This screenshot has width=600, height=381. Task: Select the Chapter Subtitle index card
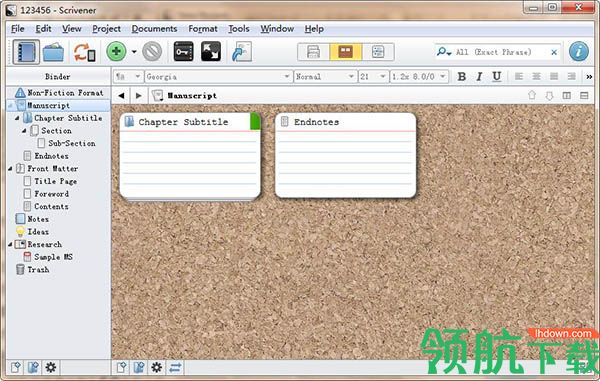tap(190, 156)
